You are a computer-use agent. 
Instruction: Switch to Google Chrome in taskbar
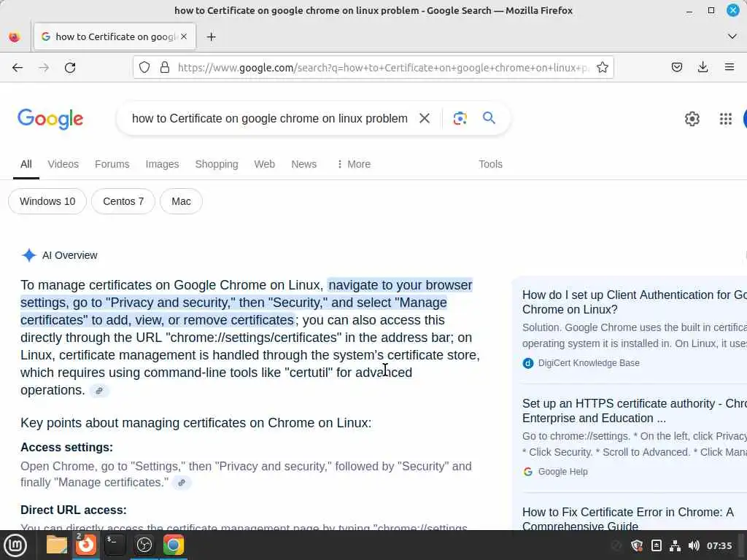pyautogui.click(x=174, y=545)
